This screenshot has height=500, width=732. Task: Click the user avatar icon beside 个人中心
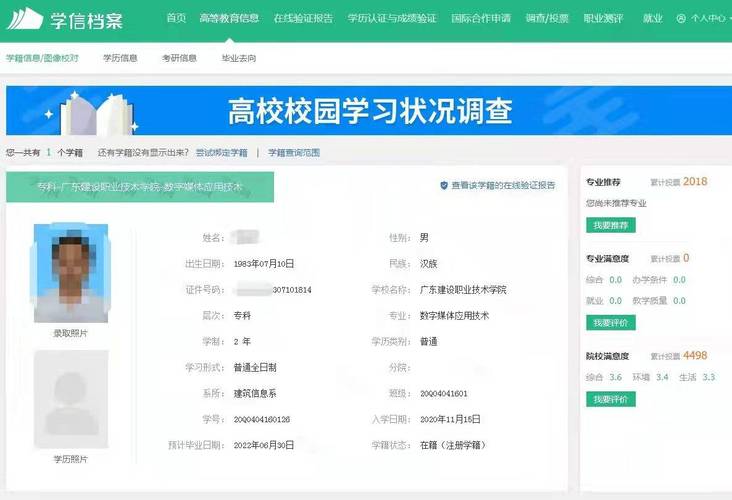[x=681, y=18]
